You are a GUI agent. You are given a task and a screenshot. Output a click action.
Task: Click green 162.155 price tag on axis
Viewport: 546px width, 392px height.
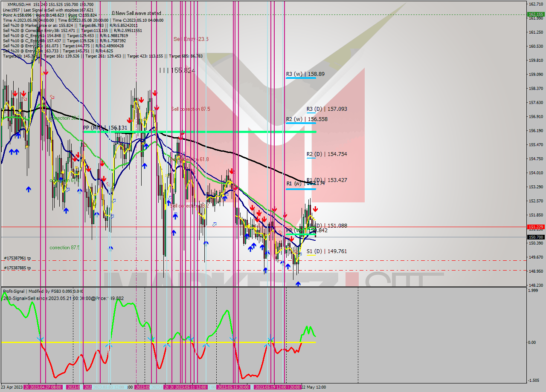point(536,14)
